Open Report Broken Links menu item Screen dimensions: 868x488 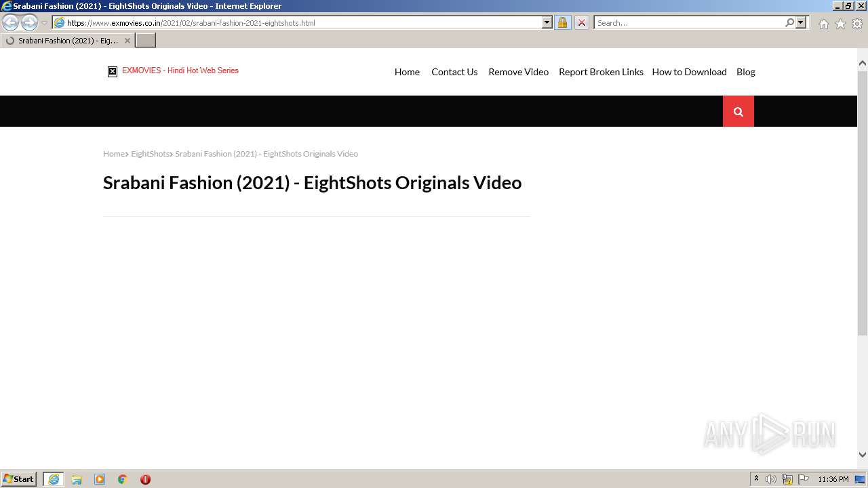pos(601,72)
